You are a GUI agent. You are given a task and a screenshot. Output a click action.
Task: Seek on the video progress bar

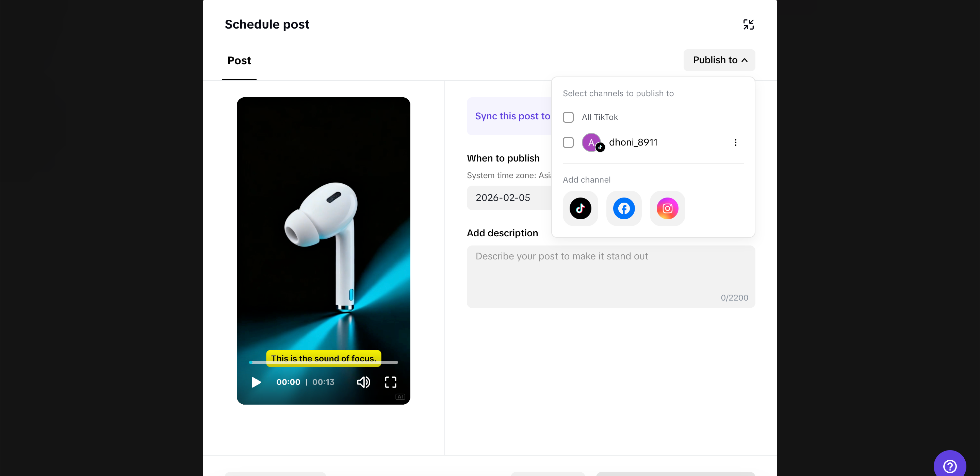click(323, 362)
